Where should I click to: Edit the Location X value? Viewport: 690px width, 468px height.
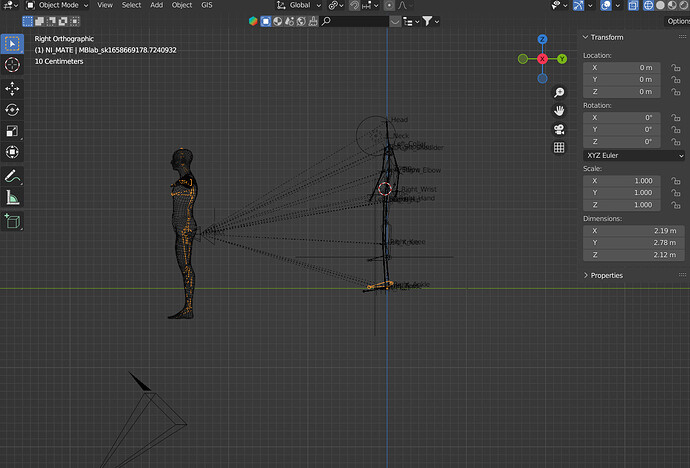(622, 68)
